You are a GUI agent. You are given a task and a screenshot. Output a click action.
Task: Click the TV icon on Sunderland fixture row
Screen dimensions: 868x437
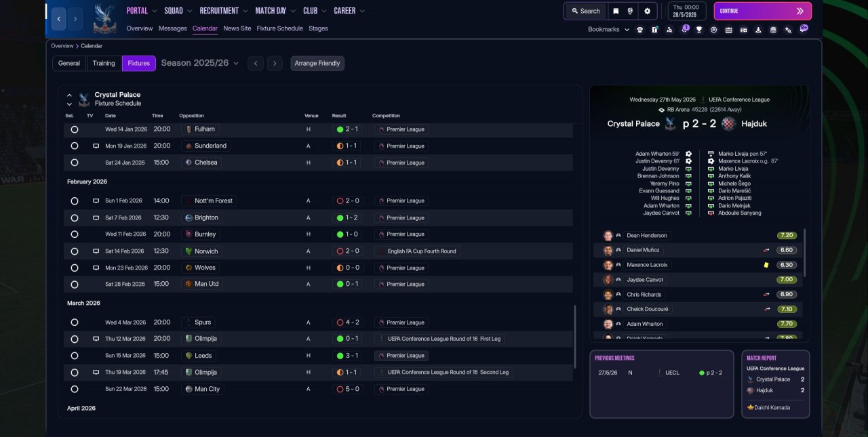pos(96,146)
